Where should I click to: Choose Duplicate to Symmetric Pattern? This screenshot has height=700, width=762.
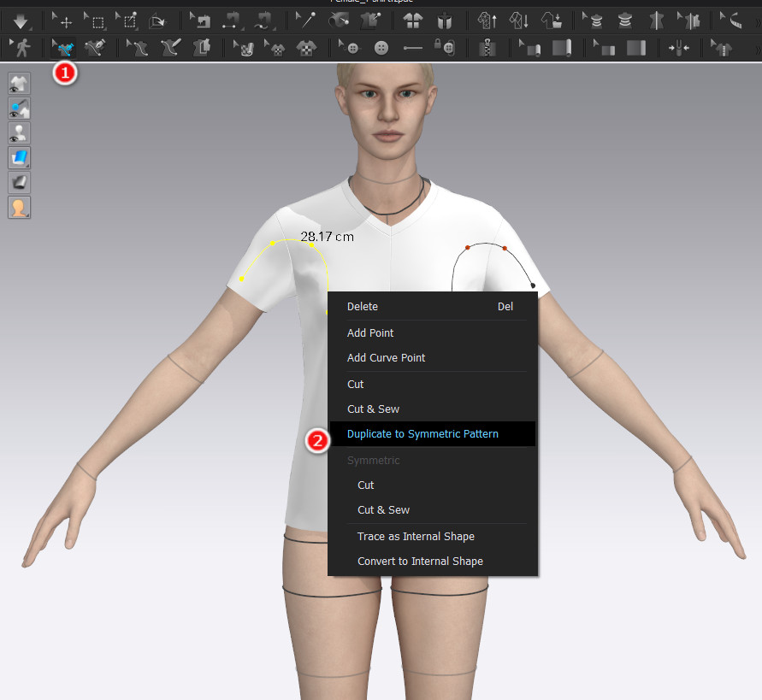click(x=422, y=434)
